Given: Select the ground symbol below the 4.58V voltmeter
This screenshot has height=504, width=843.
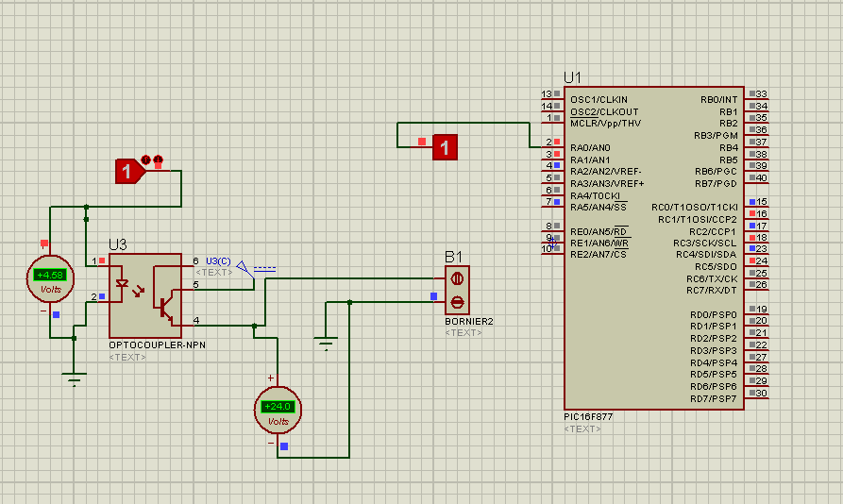Looking at the screenshot, I should coord(75,379).
